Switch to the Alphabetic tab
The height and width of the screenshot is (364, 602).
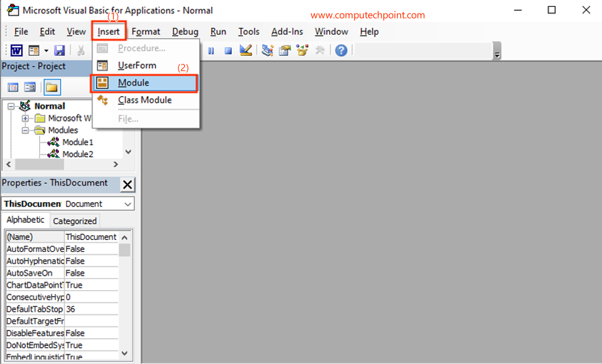point(25,220)
